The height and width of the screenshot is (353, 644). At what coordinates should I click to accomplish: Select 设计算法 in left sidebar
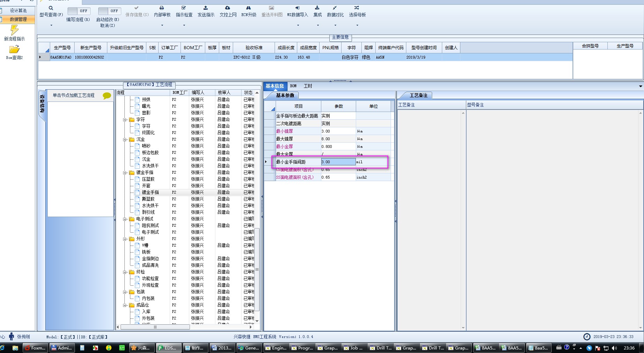[18, 10]
